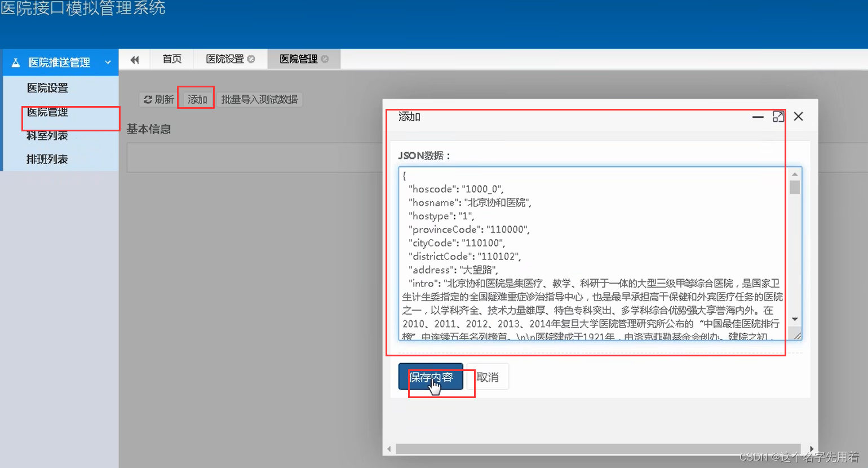Click the double-arrow tab scroll-back icon
The height and width of the screenshot is (468, 868).
coord(135,59)
